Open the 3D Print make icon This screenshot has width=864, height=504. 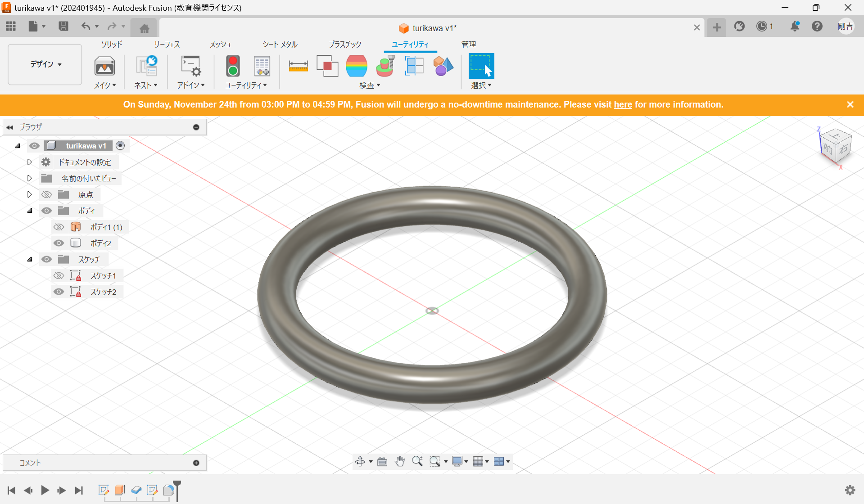[104, 66]
